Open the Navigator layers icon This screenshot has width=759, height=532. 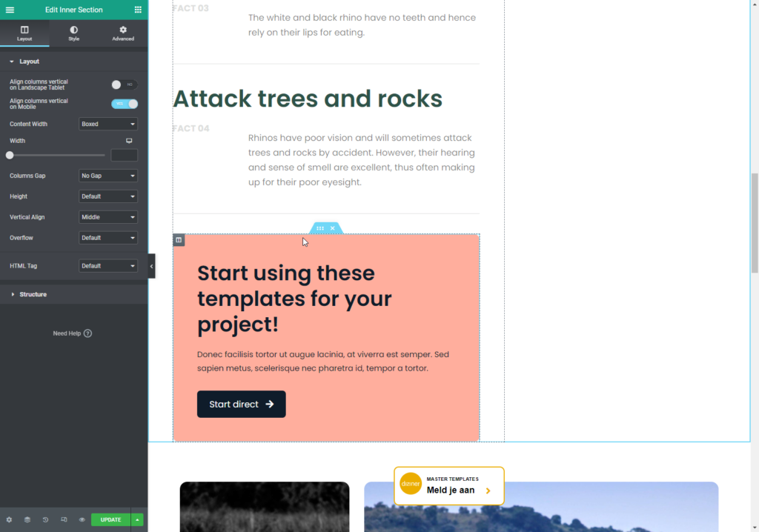(x=27, y=519)
